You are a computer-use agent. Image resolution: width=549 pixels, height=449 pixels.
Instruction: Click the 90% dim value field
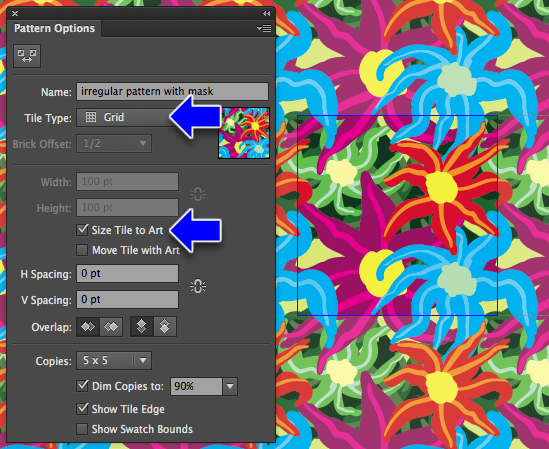196,386
